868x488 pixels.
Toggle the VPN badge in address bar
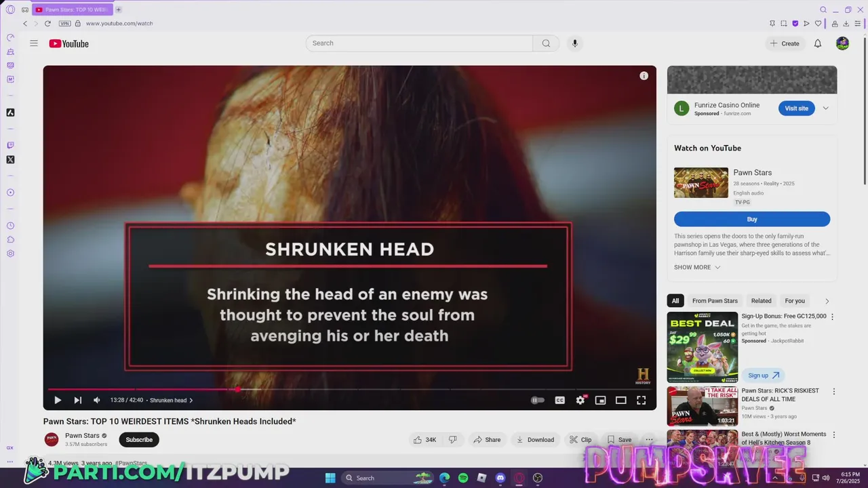click(65, 23)
